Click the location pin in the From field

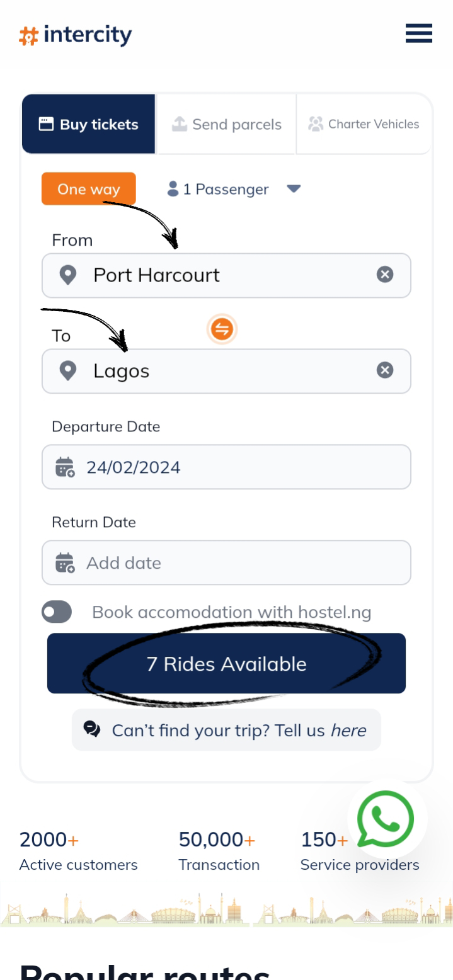pyautogui.click(x=68, y=275)
